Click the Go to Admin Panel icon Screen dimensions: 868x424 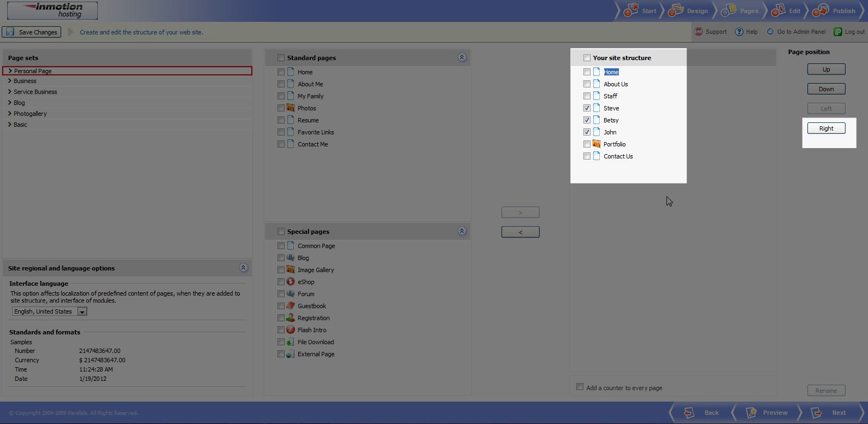(x=770, y=32)
